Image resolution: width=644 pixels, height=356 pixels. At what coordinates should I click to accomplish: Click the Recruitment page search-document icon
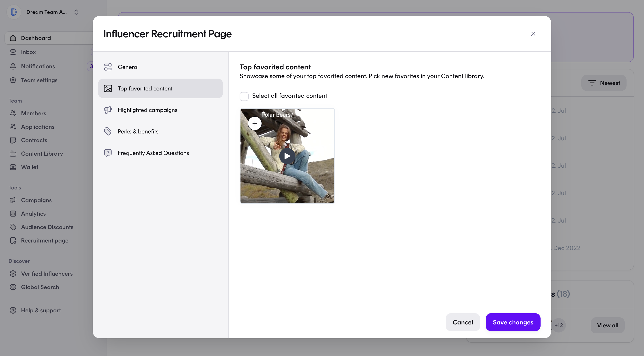point(13,240)
